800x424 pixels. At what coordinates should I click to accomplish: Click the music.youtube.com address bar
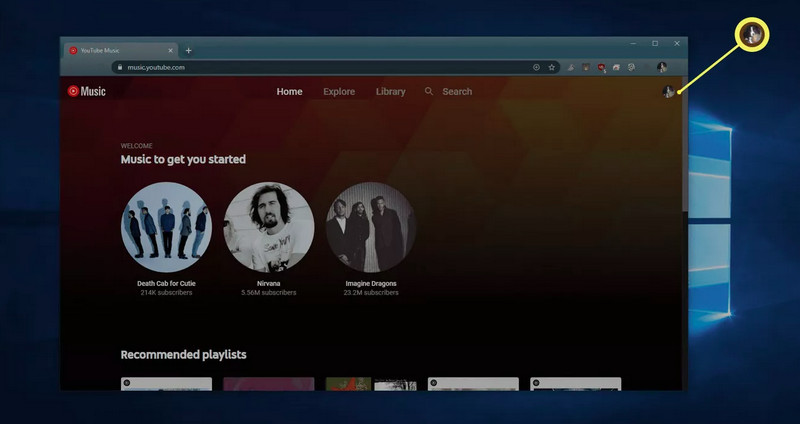(x=335, y=67)
